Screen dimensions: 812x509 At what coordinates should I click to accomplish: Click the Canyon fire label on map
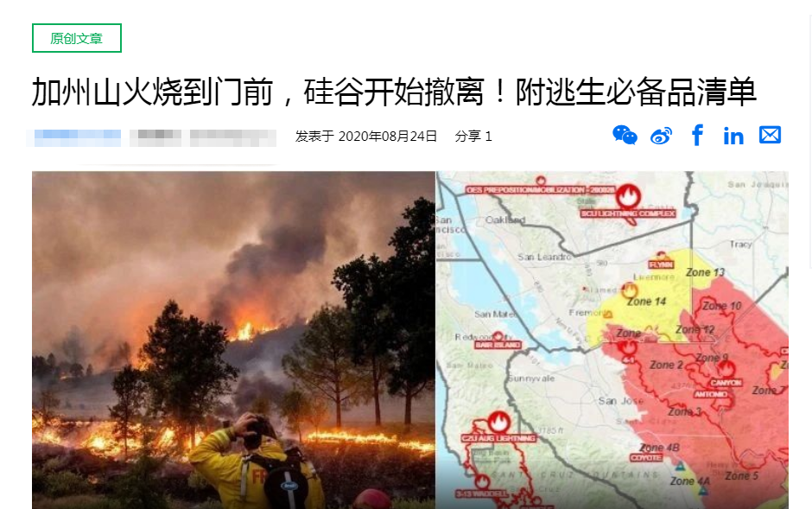[726, 383]
